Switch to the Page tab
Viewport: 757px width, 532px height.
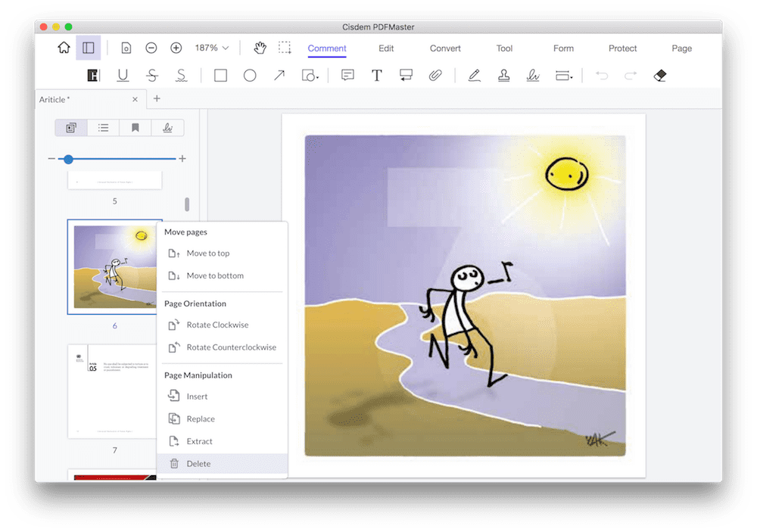tap(682, 48)
